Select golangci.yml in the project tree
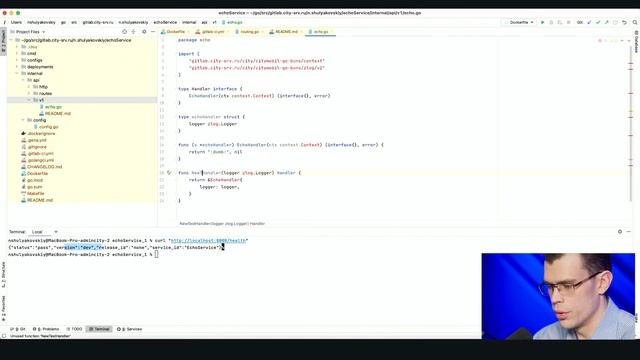The width and height of the screenshot is (640, 360). [40, 160]
